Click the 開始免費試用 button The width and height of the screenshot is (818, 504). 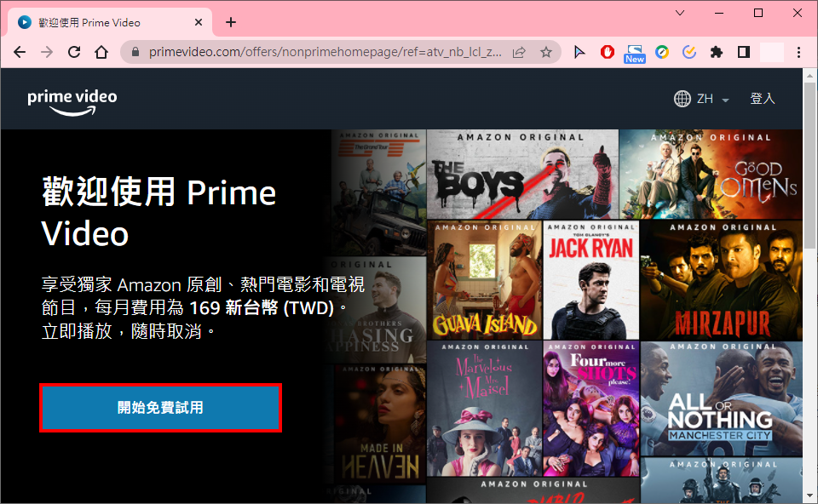coord(161,408)
